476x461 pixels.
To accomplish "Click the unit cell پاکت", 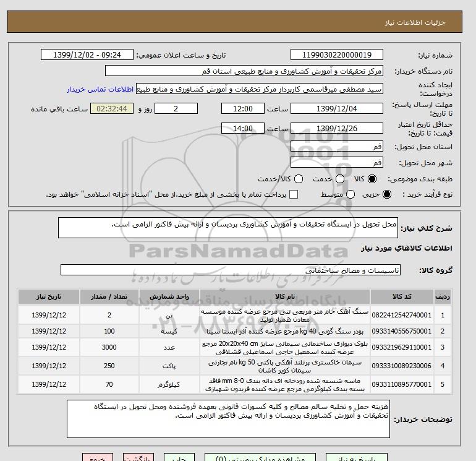I will tap(169, 366).
